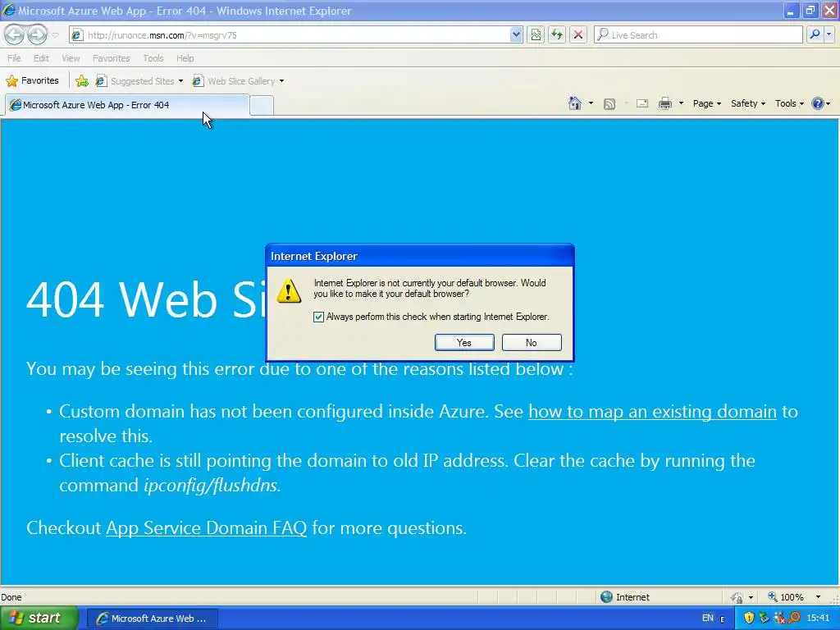Click Yes in the default browser dialog
840x630 pixels.
tap(464, 343)
